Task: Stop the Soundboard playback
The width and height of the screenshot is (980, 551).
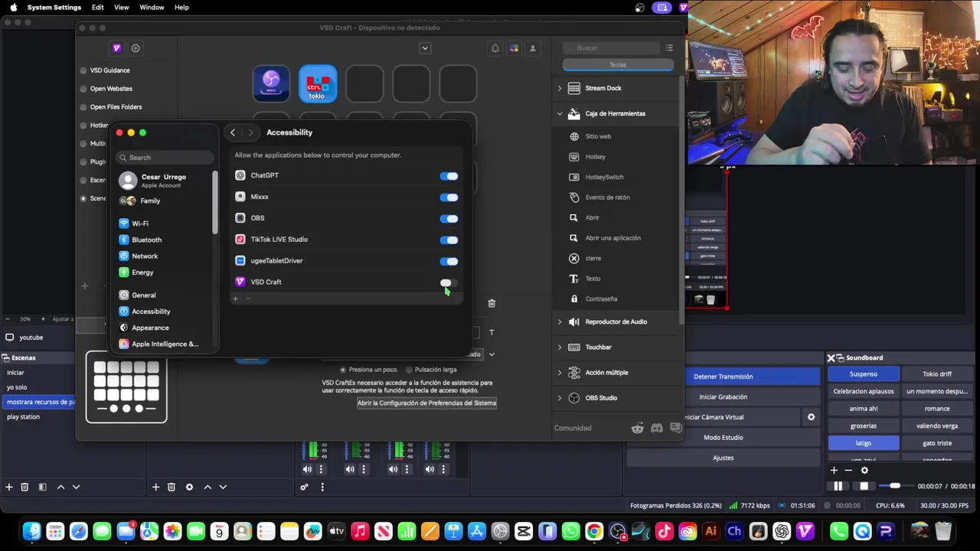Action: pos(864,486)
